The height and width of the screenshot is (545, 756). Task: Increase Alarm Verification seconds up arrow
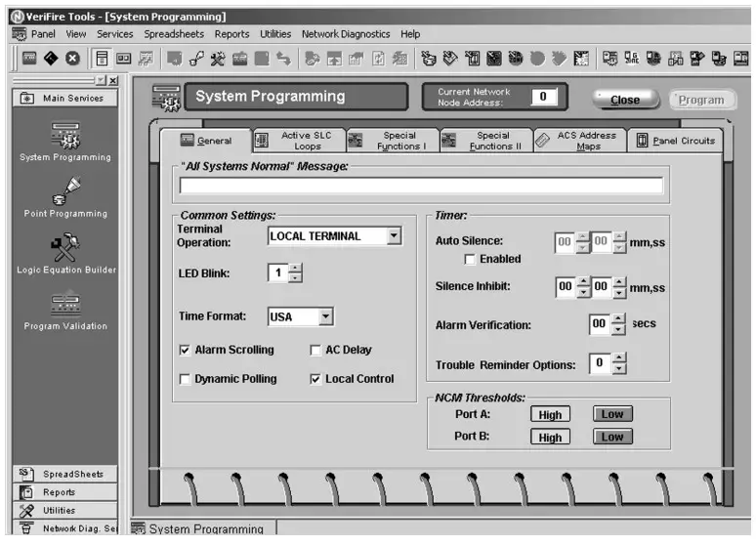(618, 318)
